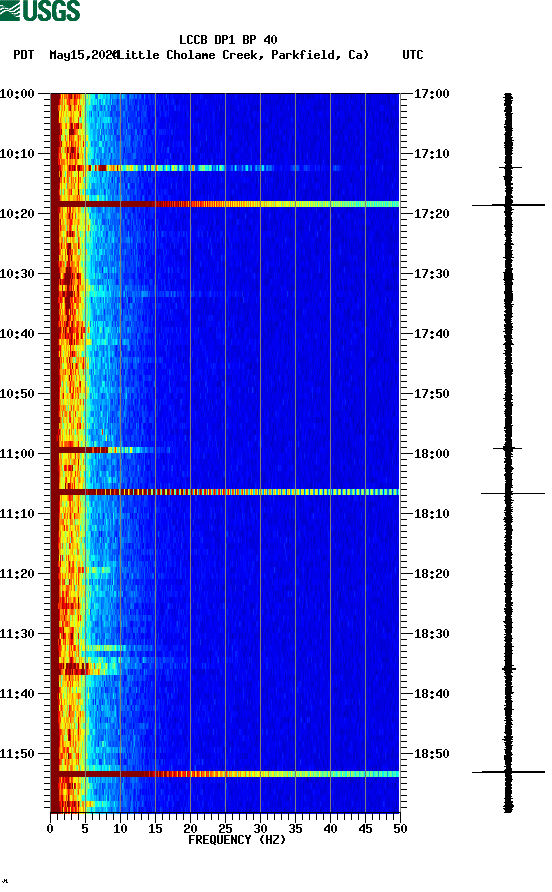
Task: Click the 10:00 PDT time label
Action: pos(17,94)
